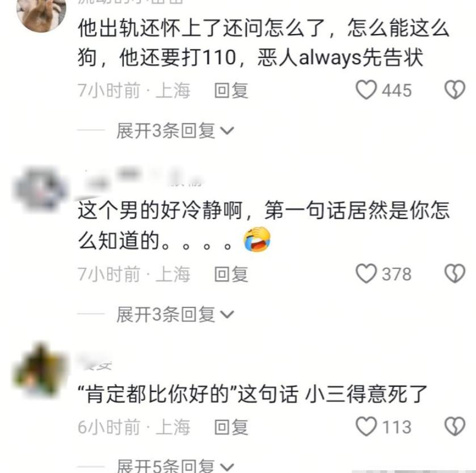Like the comment with 378 likes
Screen dimensions: 476x473
[366, 274]
